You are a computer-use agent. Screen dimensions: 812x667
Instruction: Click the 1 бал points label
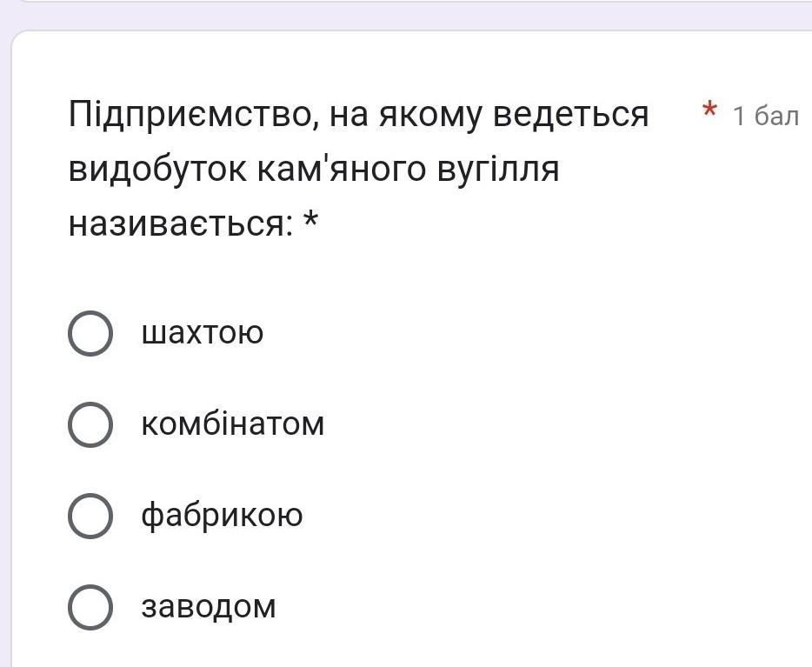pyautogui.click(x=765, y=116)
